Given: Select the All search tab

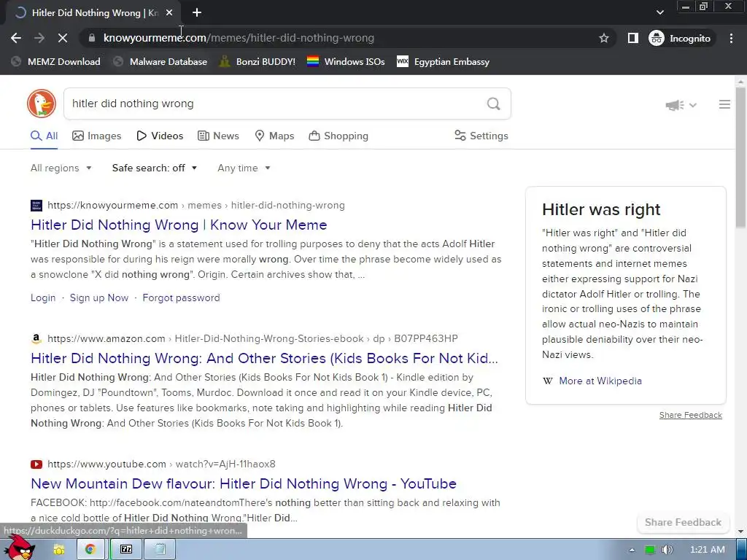Looking at the screenshot, I should coord(44,136).
